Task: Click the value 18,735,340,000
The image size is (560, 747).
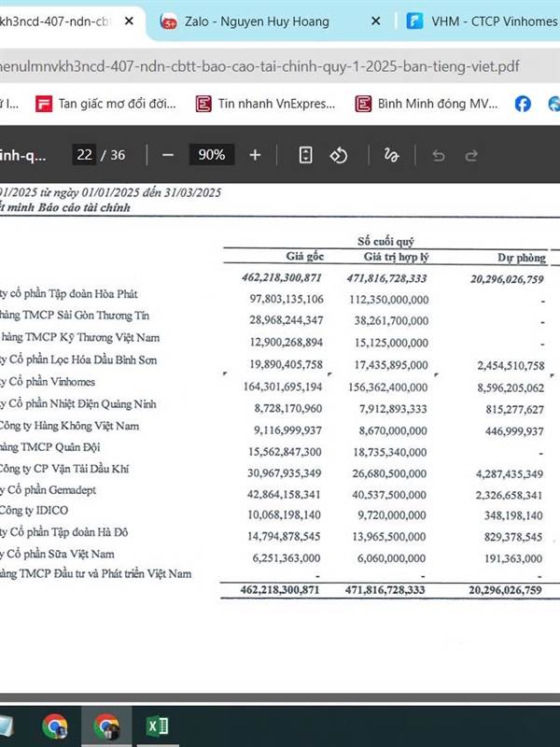Action: click(x=390, y=452)
